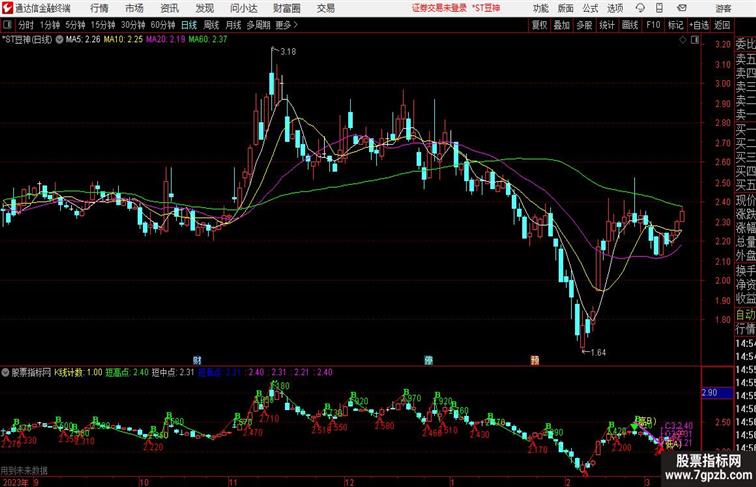This screenshot has width=756, height=487.
Task: Open the 交易 menu
Action: [x=326, y=8]
